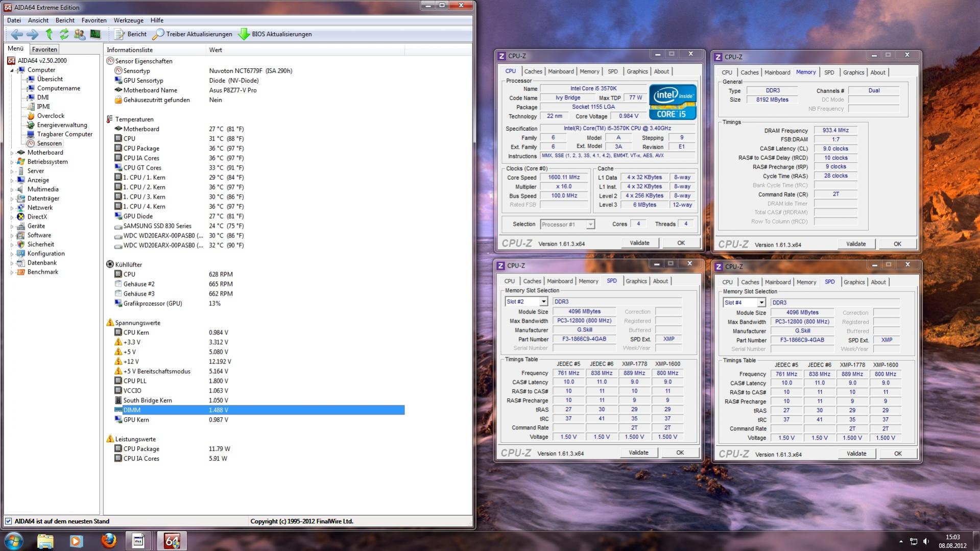Screen dimensions: 980x551
Task: Click Validate in Slot #2 SPD window
Action: pos(638,452)
